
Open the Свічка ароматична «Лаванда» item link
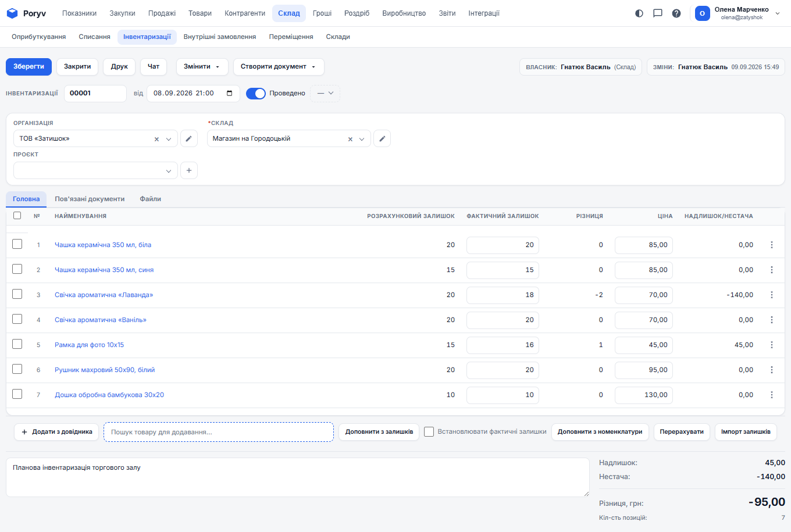104,295
